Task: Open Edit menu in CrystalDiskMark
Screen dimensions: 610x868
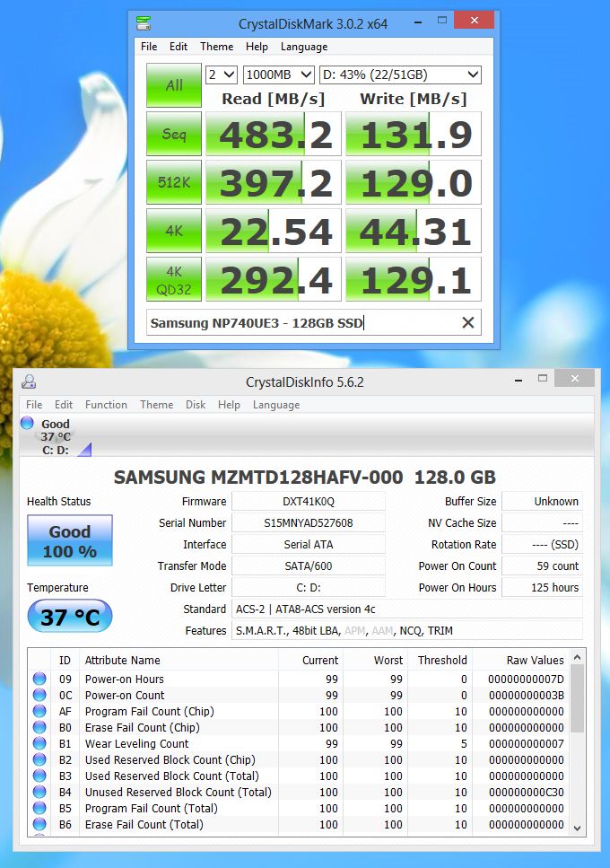Action: click(x=179, y=47)
